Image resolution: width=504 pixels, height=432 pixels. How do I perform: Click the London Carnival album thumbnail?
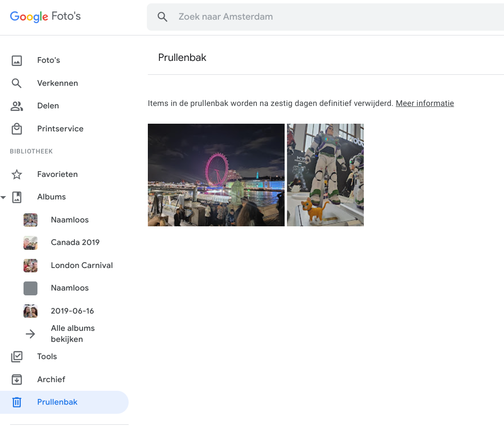(31, 266)
